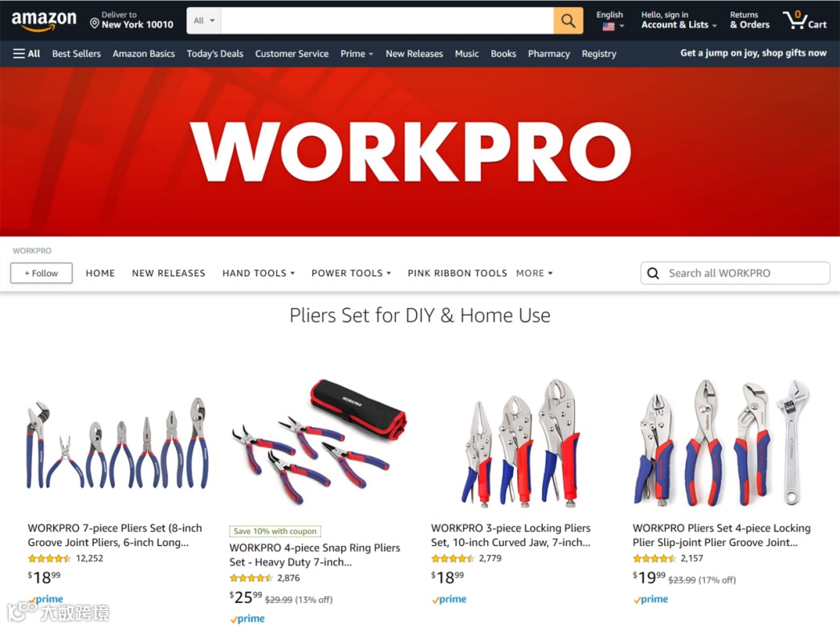Open the Prime nav dropdown
The height and width of the screenshot is (628, 840).
[x=357, y=54]
